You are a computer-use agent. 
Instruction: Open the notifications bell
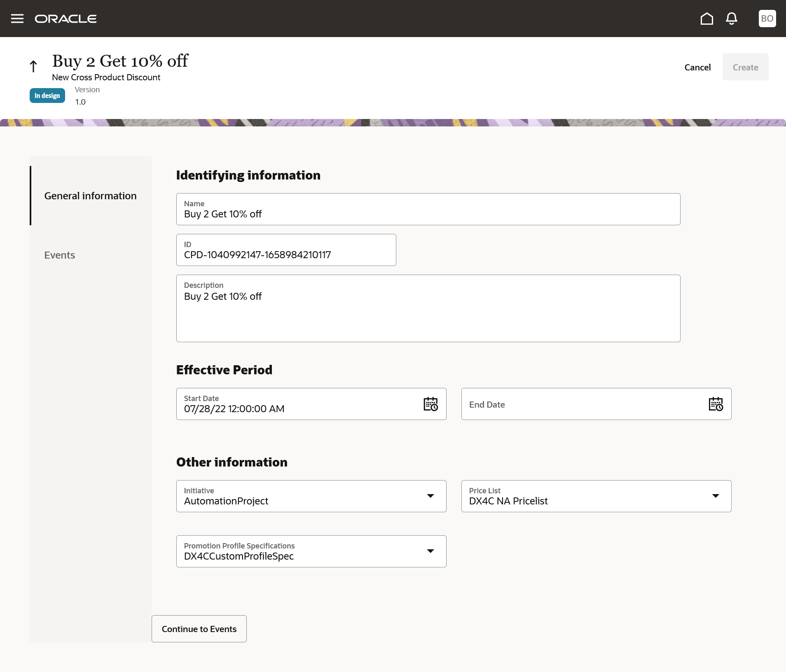pyautogui.click(x=732, y=19)
